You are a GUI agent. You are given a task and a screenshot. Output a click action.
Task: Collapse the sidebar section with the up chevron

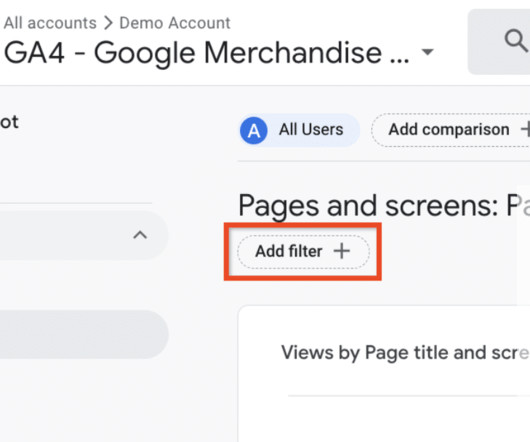(x=140, y=235)
